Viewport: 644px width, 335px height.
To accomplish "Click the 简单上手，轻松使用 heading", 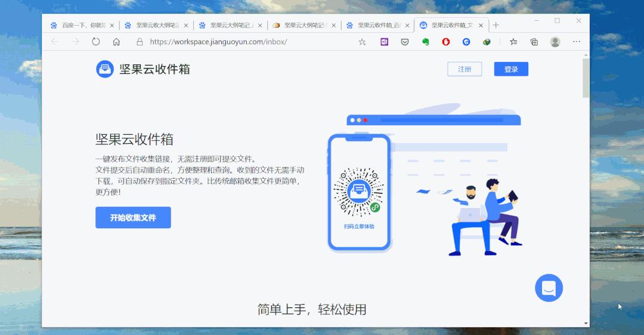I will click(312, 309).
